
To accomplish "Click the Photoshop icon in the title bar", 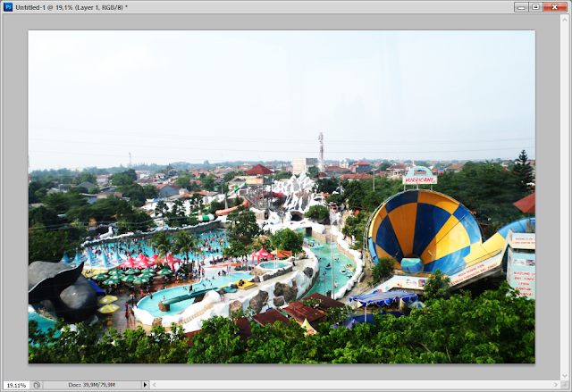I will tap(8, 7).
